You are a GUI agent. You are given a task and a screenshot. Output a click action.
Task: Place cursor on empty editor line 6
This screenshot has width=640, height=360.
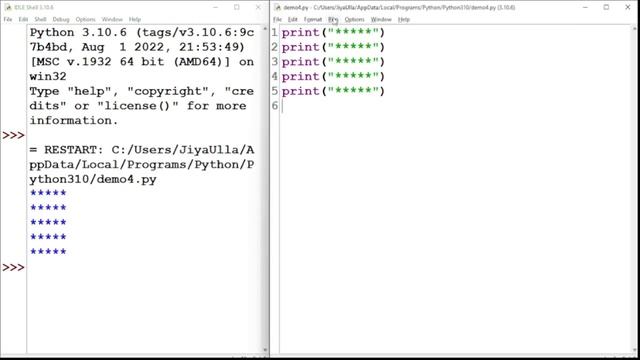click(x=456, y=106)
